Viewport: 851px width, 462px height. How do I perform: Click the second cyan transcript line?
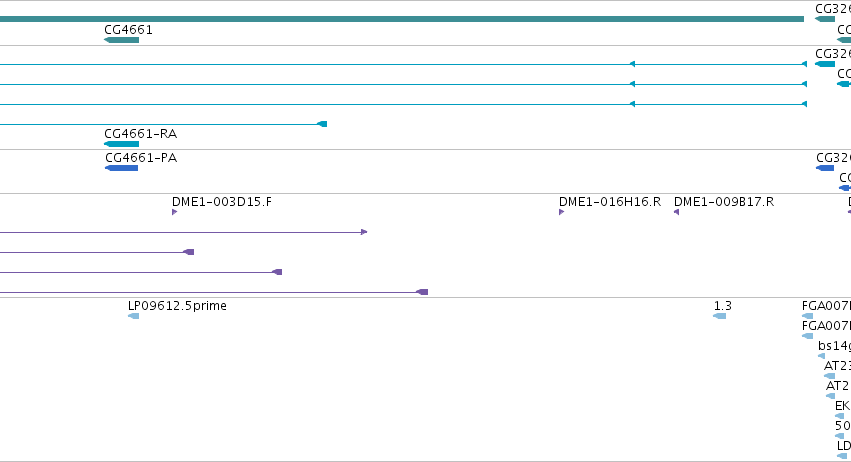[x=403, y=84]
